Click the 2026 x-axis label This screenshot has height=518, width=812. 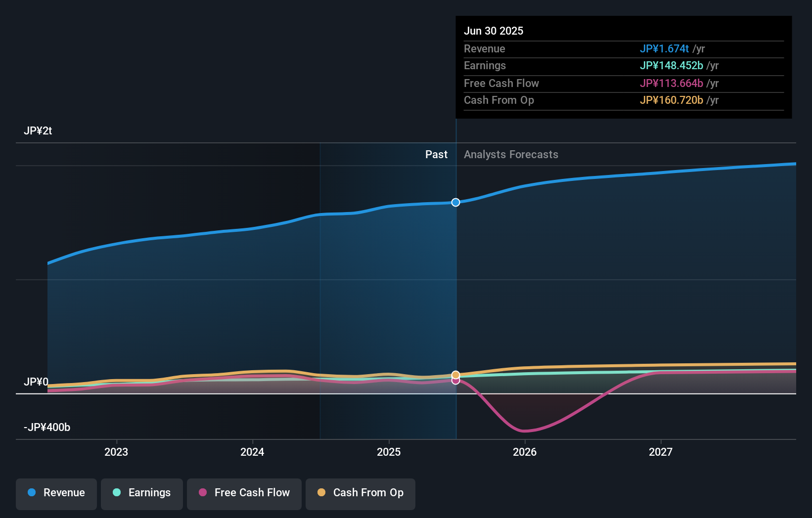point(525,452)
